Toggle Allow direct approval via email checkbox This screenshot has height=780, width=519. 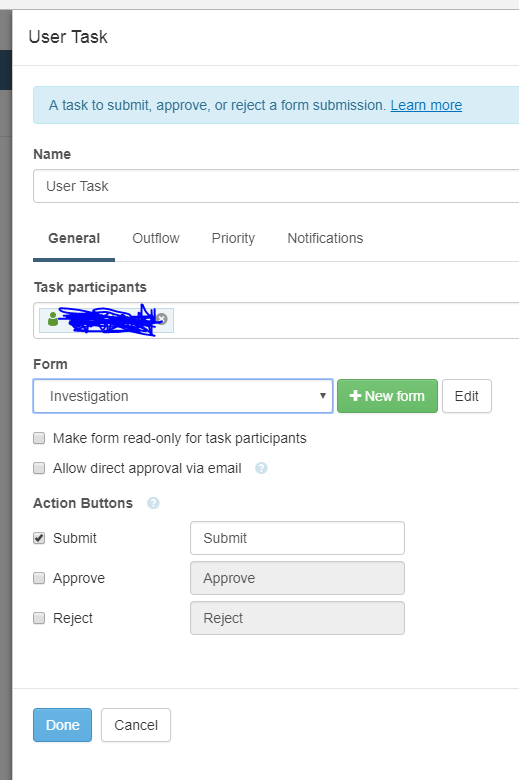(39, 468)
